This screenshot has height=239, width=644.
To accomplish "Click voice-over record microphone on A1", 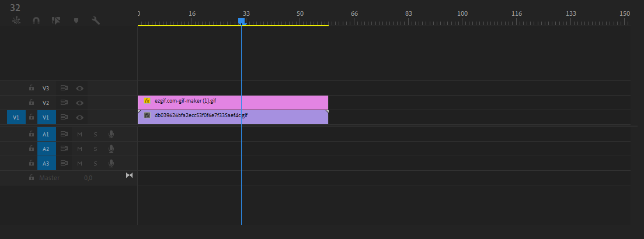I will coord(111,134).
